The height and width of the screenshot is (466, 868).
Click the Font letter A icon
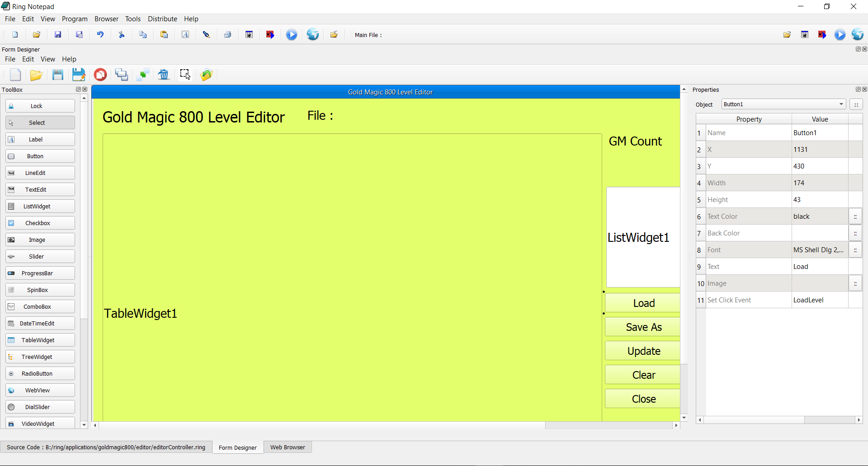click(x=185, y=35)
